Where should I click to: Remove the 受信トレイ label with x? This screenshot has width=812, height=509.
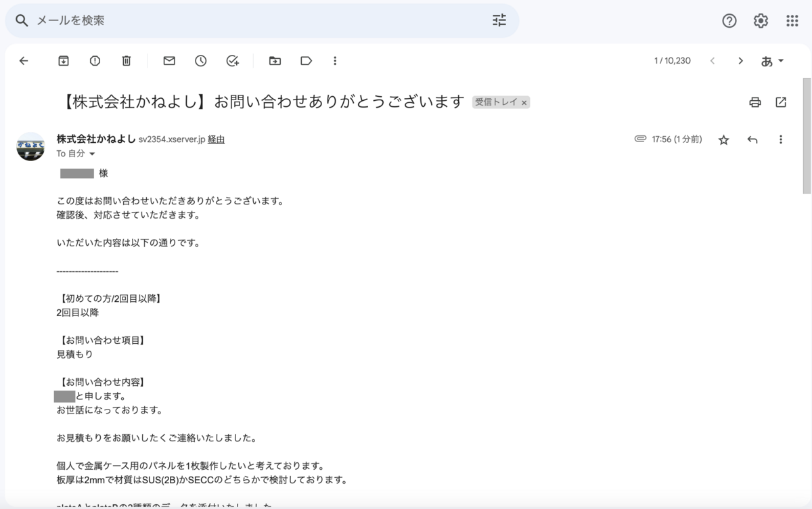524,103
